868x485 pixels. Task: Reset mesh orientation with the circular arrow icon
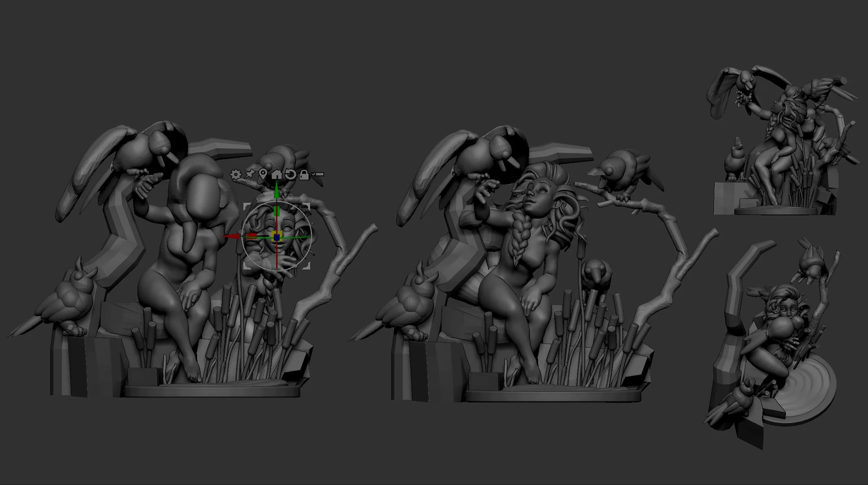pyautogui.click(x=290, y=175)
